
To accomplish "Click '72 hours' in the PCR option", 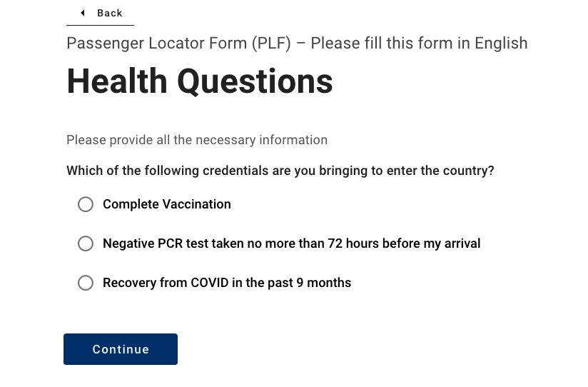I will coord(353,243).
